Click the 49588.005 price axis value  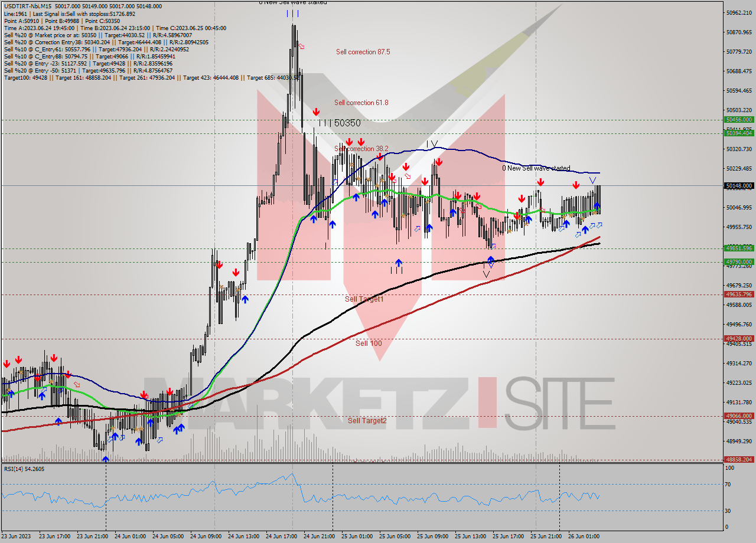click(x=740, y=305)
